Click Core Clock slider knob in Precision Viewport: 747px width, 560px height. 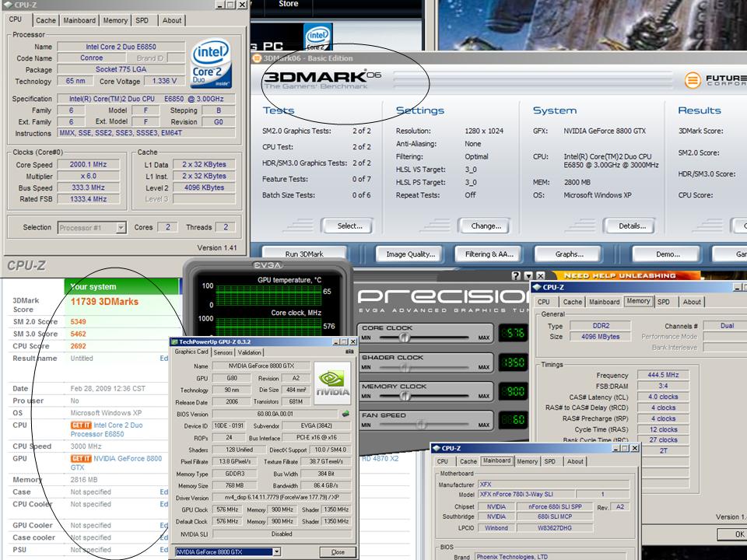tap(404, 338)
